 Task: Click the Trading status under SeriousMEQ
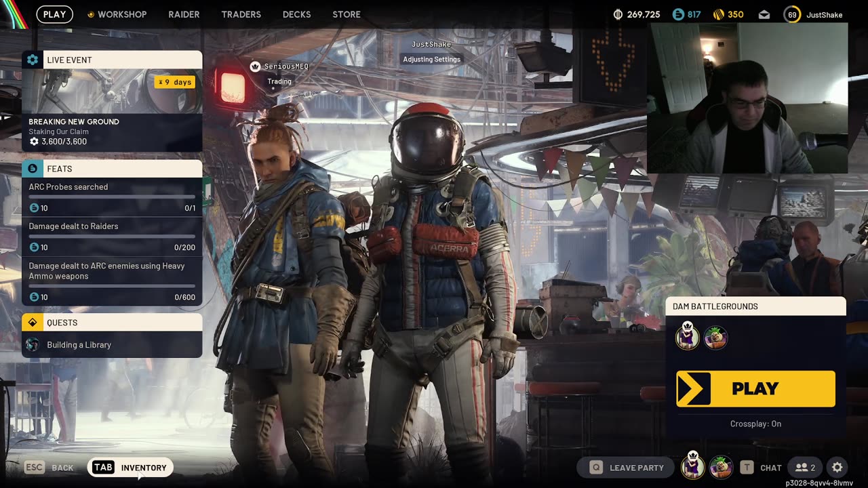pos(279,81)
